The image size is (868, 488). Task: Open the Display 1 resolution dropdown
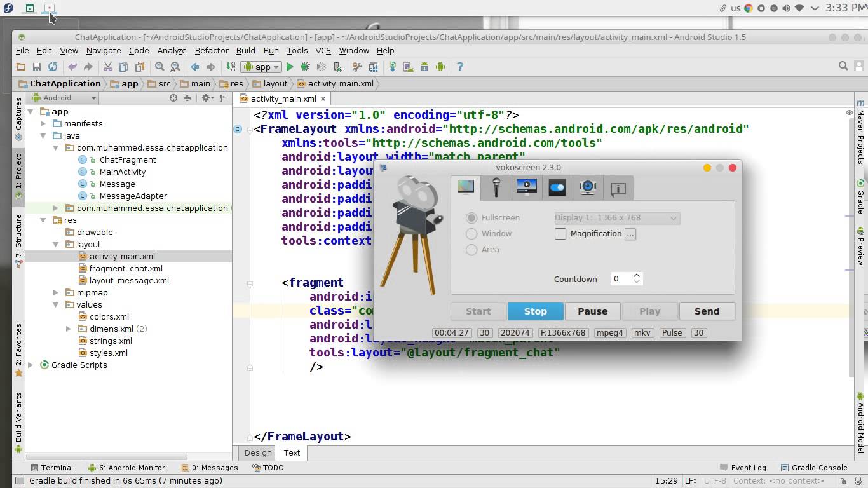tap(673, 218)
